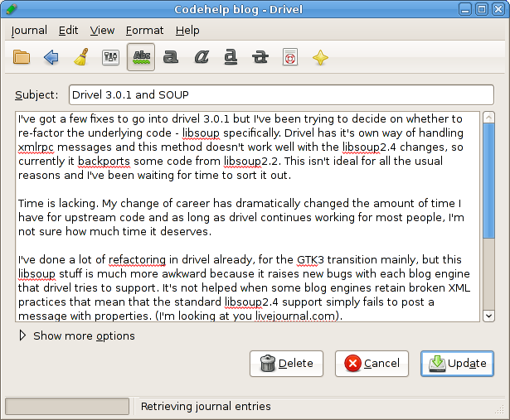Screen dimensions: 510x420
Task: Click into the Subject field
Action: pyautogui.click(x=281, y=94)
